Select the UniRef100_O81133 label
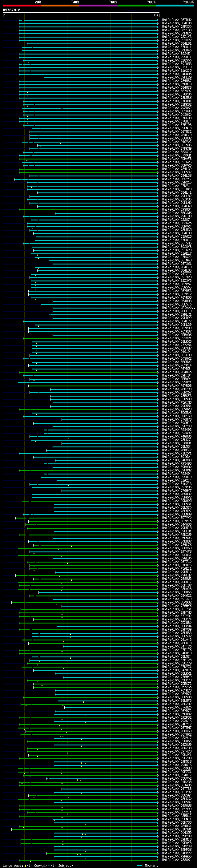The image size is (197, 868). coord(177,30)
